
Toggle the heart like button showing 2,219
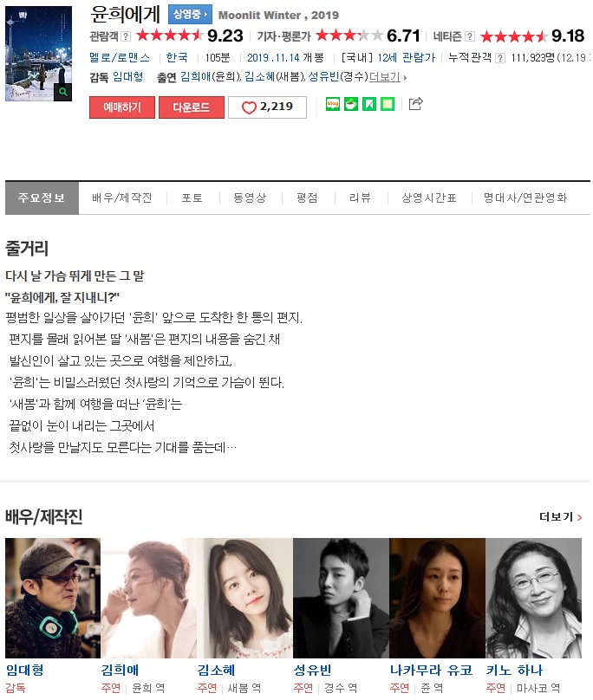[267, 107]
